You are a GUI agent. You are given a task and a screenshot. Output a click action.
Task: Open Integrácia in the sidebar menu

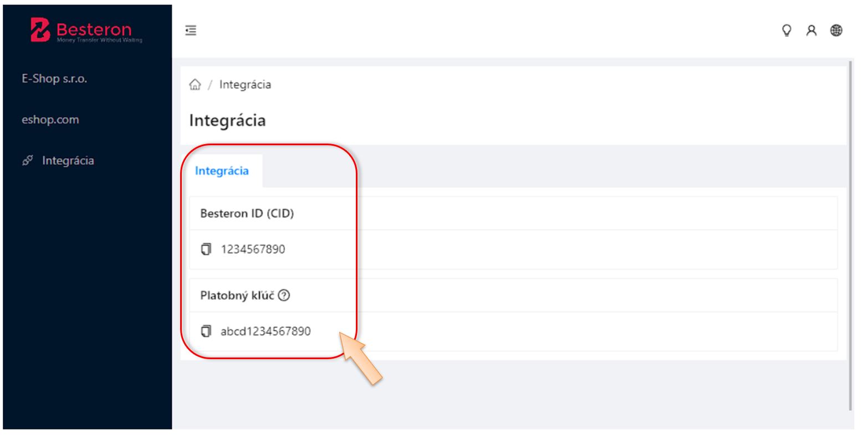pyautogui.click(x=68, y=161)
